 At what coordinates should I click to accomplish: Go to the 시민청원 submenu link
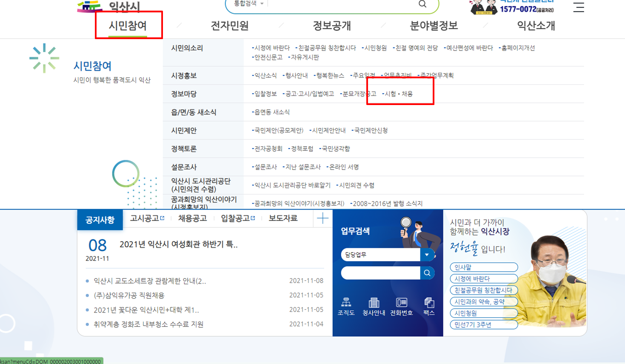pos(374,48)
